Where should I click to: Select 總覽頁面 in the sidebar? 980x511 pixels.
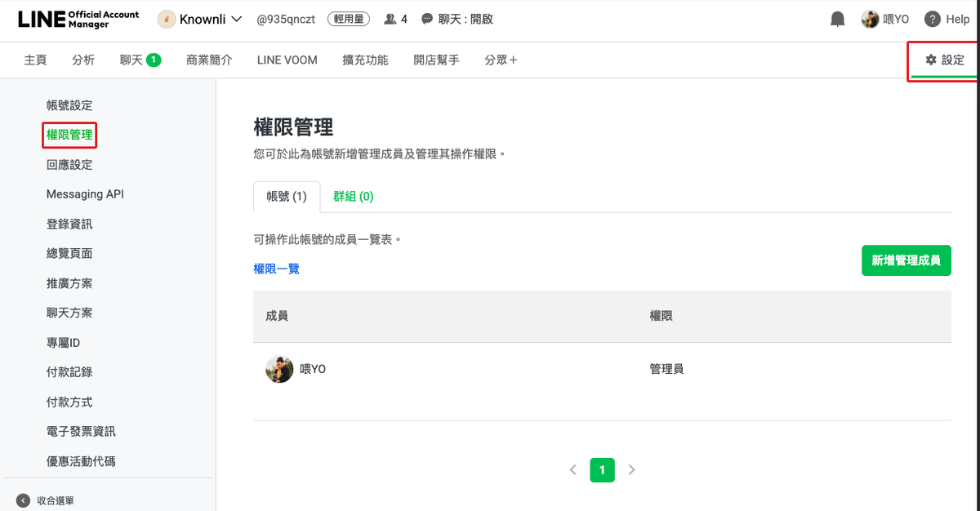tap(69, 253)
